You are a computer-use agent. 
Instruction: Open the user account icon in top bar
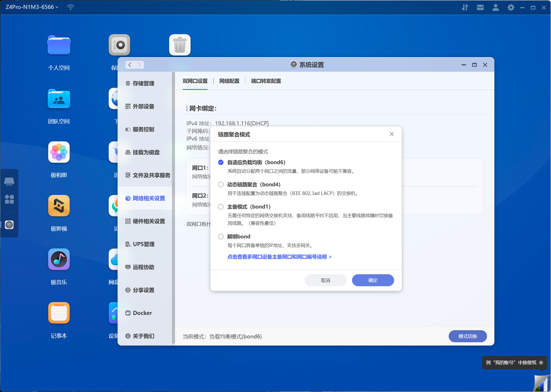point(495,7)
